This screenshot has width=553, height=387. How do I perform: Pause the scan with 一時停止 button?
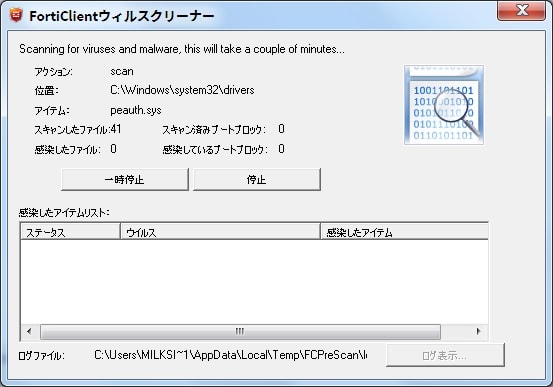(x=125, y=180)
